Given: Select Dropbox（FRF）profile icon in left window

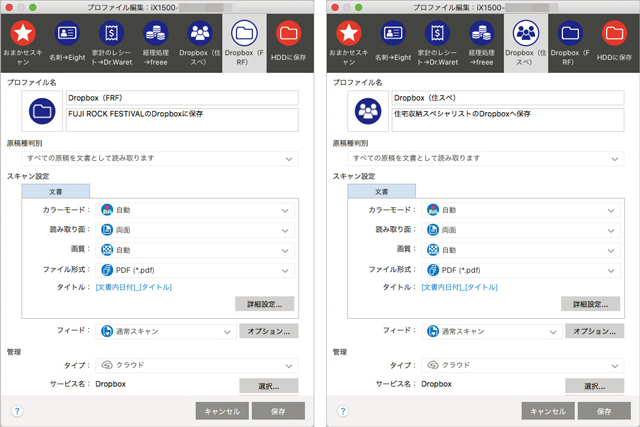Looking at the screenshot, I should (244, 33).
